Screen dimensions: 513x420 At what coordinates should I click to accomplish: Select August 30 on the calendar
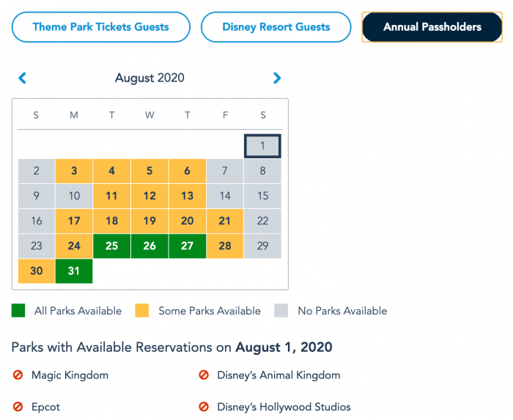tap(37, 271)
